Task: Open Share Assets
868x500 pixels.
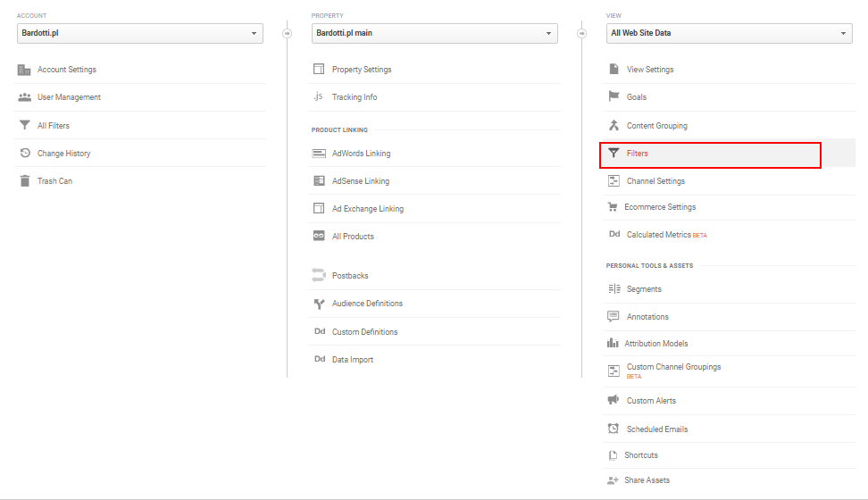Action: (x=647, y=480)
